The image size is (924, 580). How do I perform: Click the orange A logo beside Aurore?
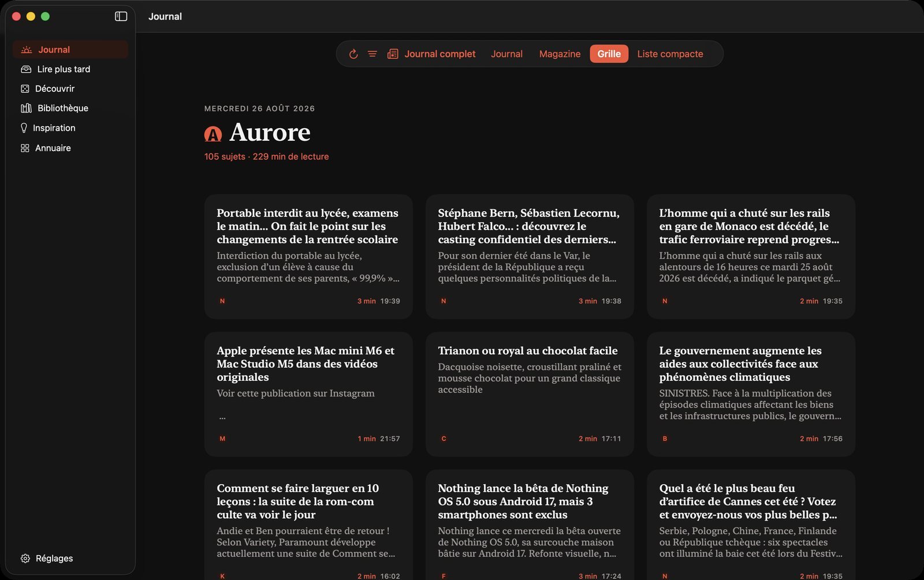click(213, 134)
